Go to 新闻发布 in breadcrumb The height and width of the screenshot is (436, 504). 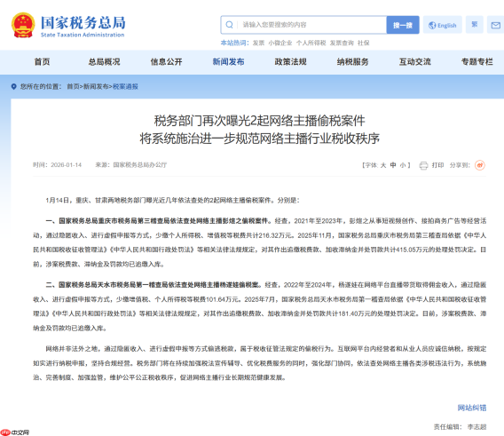96,86
